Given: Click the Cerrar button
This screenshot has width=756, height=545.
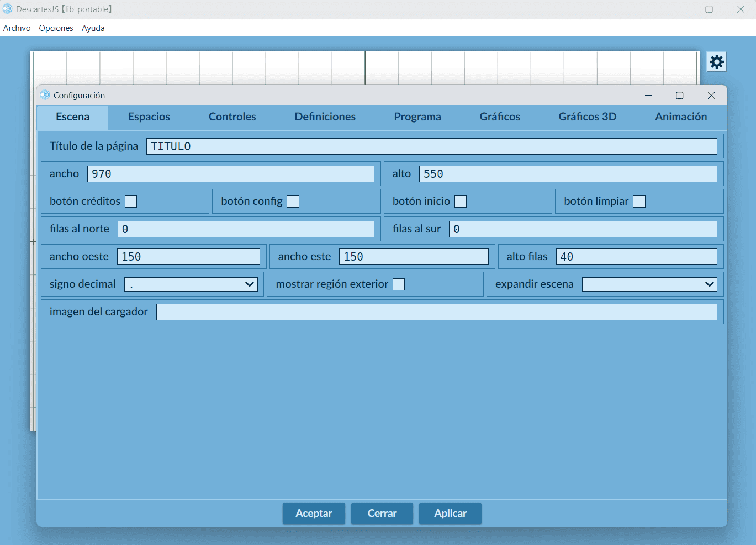Looking at the screenshot, I should (382, 514).
